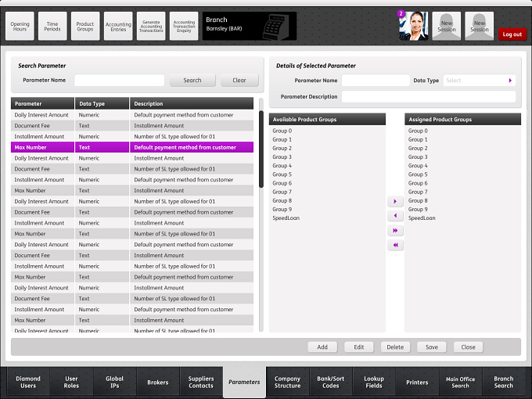Click the red Log out button

pyautogui.click(x=512, y=34)
